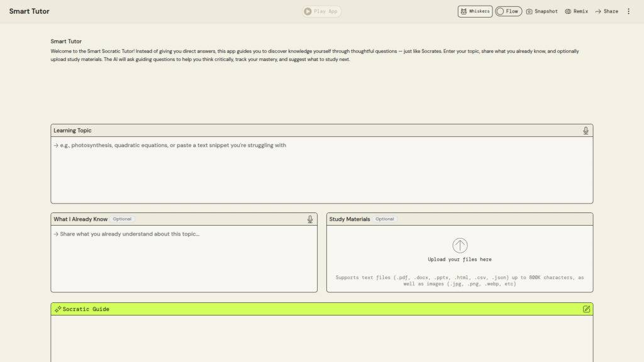The height and width of the screenshot is (362, 644).
Task: Click the empty Socratic Guide output area
Action: 321,338
